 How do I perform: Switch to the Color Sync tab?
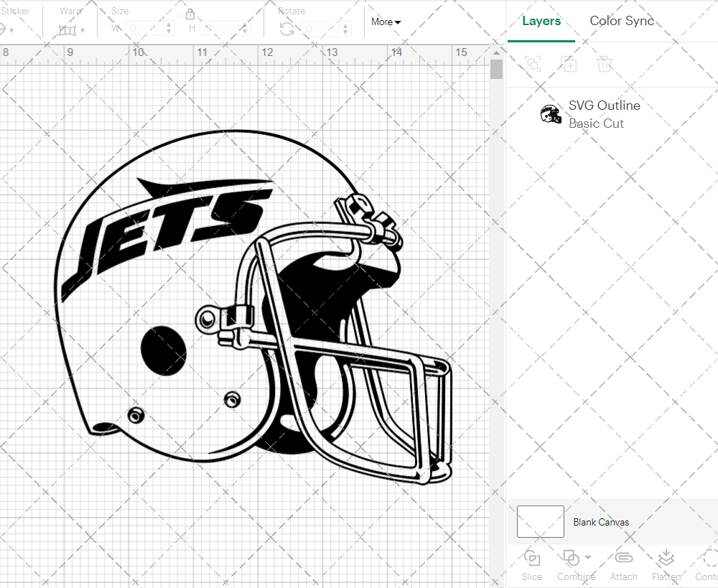(622, 21)
